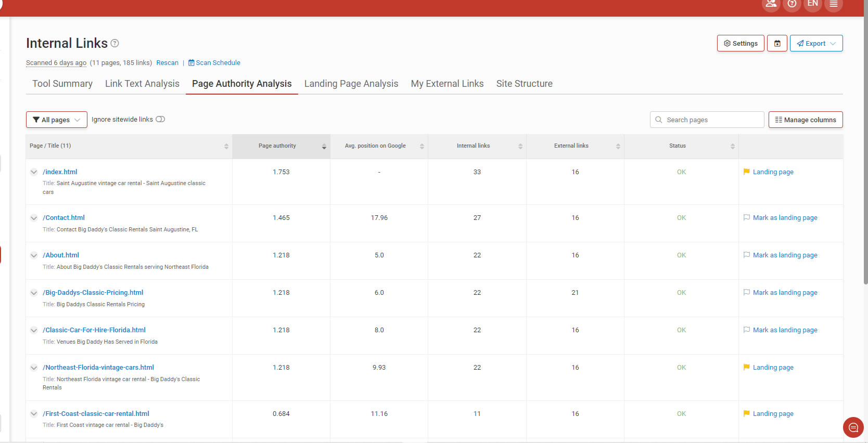Expand the /index.html row

[x=34, y=172]
